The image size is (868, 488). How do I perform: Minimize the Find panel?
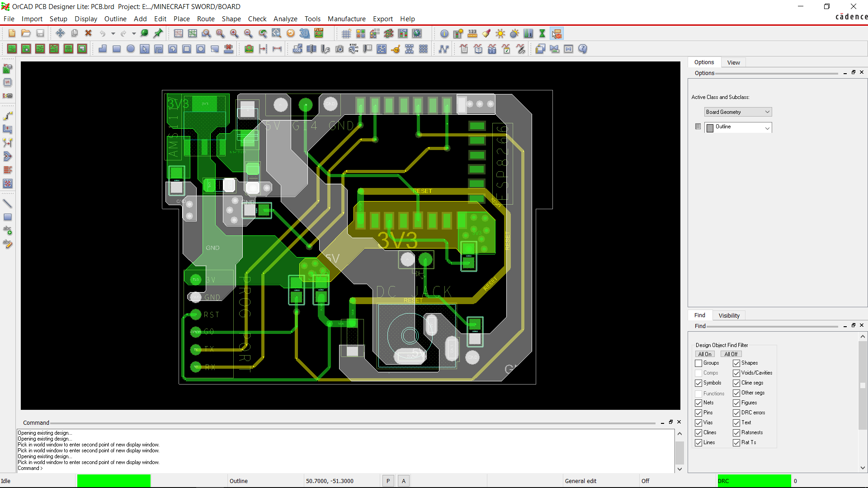pyautogui.click(x=845, y=326)
